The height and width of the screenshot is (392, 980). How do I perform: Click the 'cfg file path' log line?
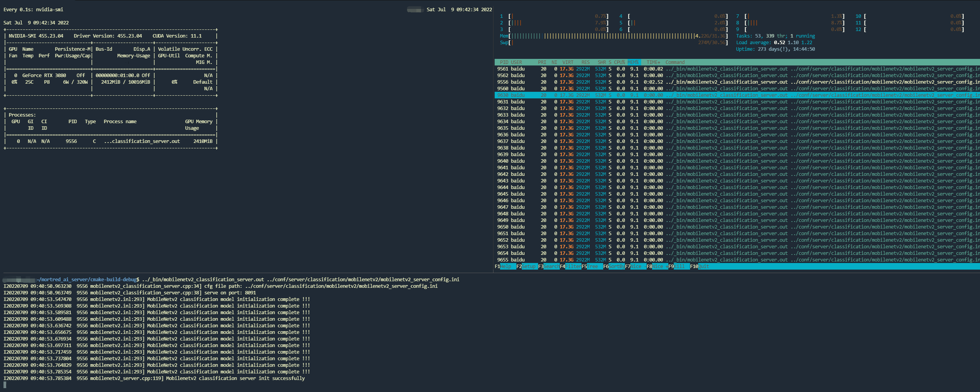(221, 286)
